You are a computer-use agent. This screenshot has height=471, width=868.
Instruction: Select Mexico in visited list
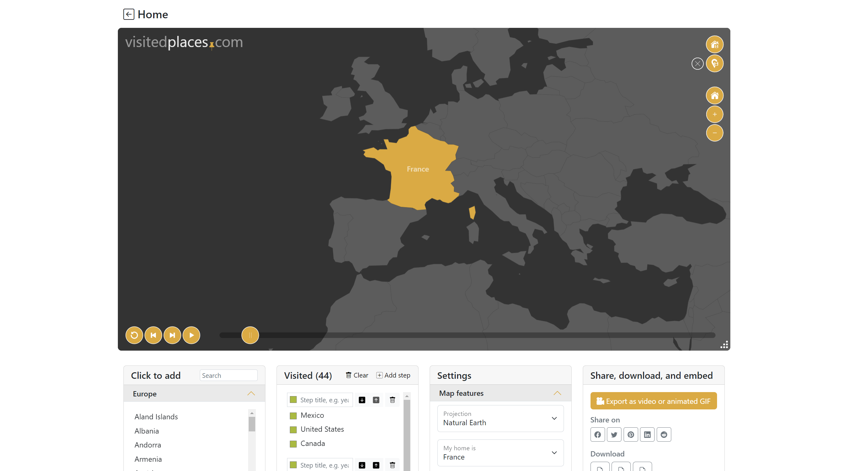coord(312,415)
